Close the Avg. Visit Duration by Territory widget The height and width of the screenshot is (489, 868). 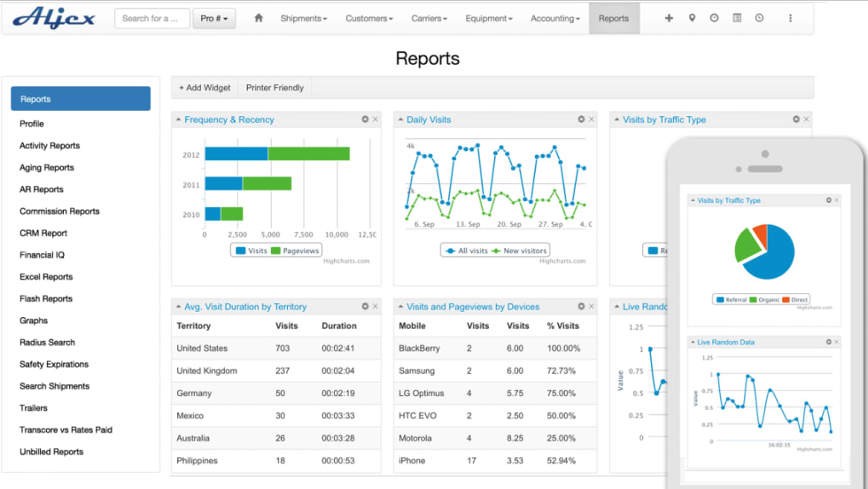click(376, 307)
